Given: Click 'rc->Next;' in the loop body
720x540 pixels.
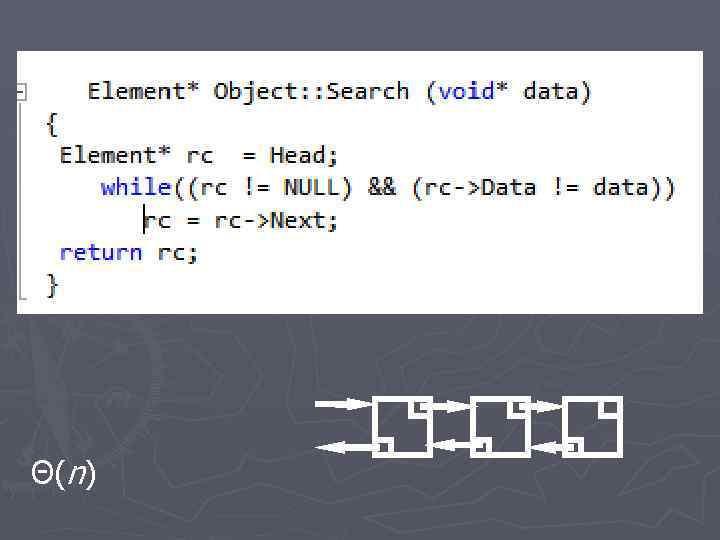Looking at the screenshot, I should coord(278,220).
